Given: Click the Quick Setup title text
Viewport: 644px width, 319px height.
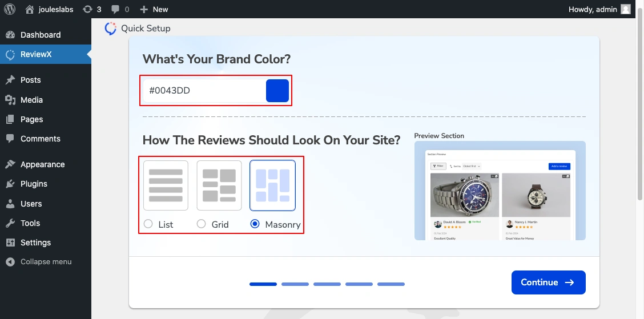Looking at the screenshot, I should point(146,29).
